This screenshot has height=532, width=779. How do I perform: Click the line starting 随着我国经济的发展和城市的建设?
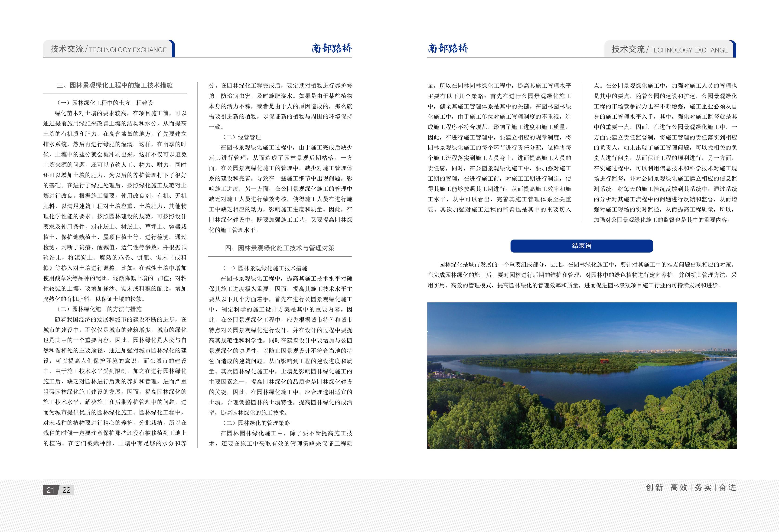(x=121, y=319)
